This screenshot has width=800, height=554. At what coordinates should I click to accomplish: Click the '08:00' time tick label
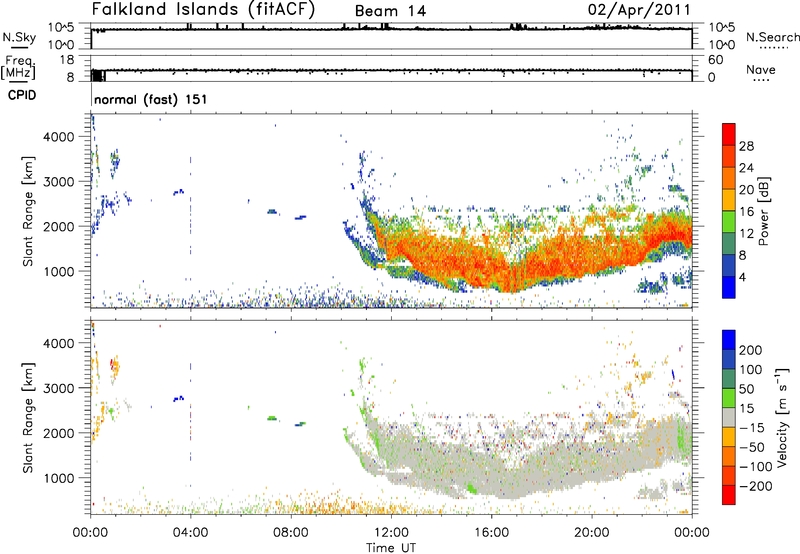tap(291, 533)
